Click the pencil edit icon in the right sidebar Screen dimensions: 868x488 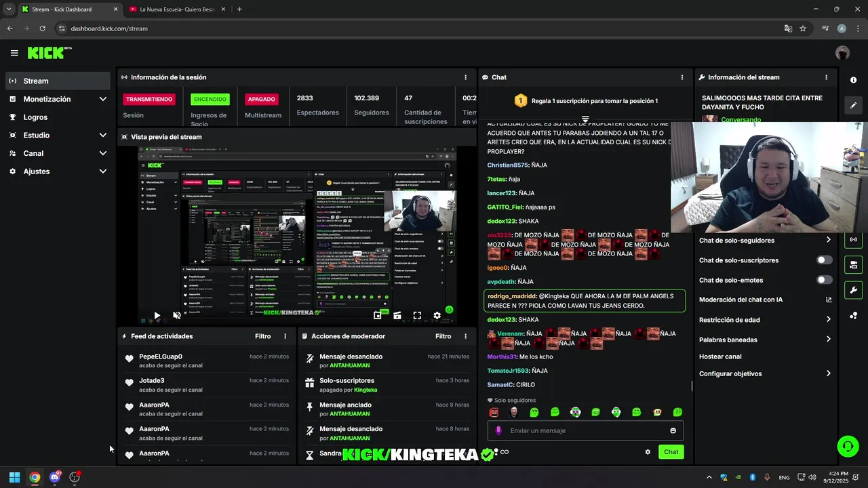853,106
